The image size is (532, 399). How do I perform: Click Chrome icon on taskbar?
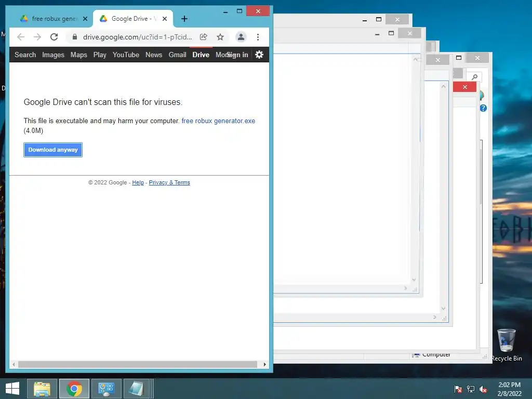click(74, 389)
